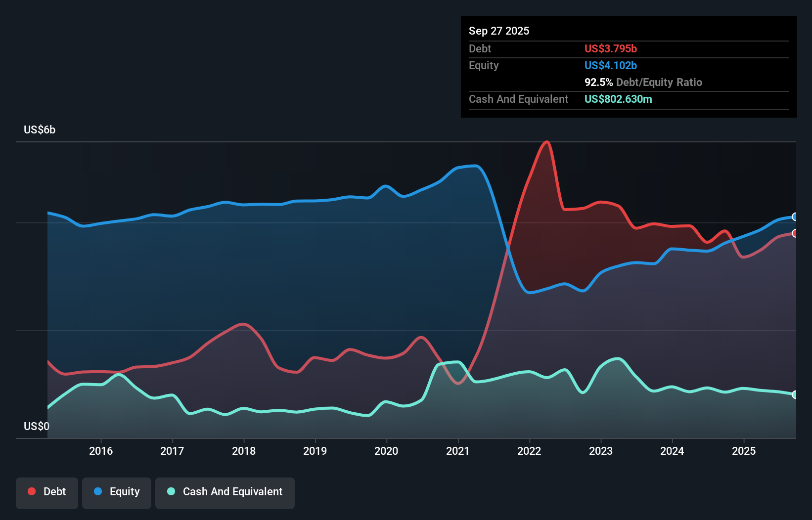This screenshot has width=812, height=520.
Task: Click the 2023 x-axis label
Action: click(x=601, y=451)
